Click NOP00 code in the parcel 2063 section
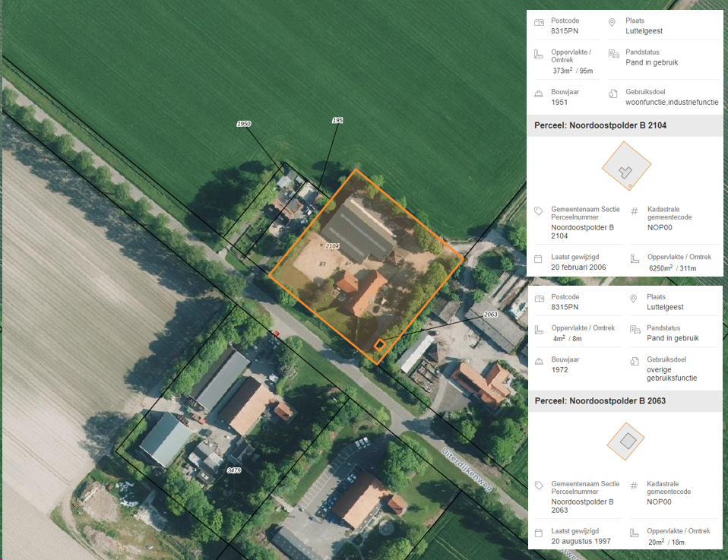The image size is (728, 560). coord(660,502)
